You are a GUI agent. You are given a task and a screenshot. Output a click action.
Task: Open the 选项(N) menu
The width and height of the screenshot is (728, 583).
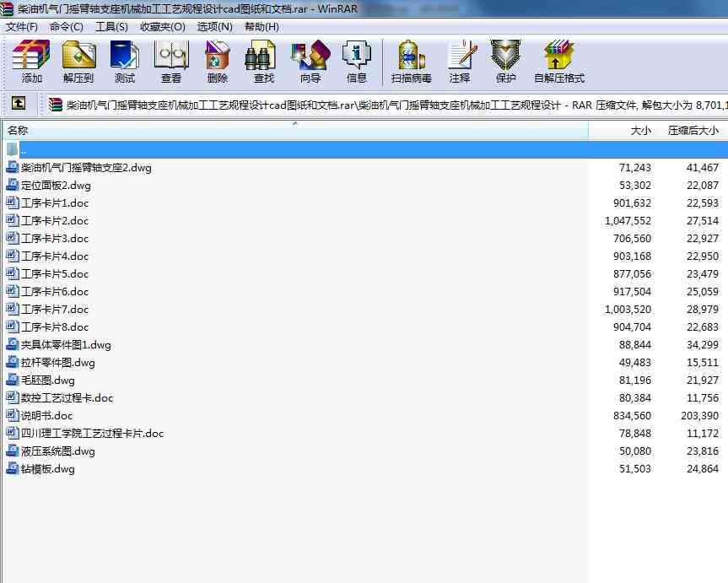(214, 27)
